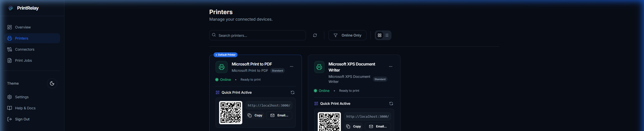Click the Printers sidebar printer icon

pos(10,38)
